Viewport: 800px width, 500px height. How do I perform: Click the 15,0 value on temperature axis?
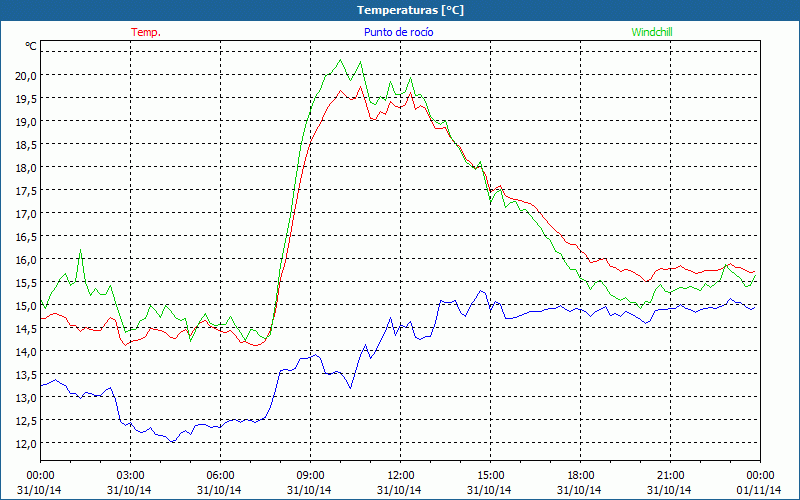click(x=27, y=306)
